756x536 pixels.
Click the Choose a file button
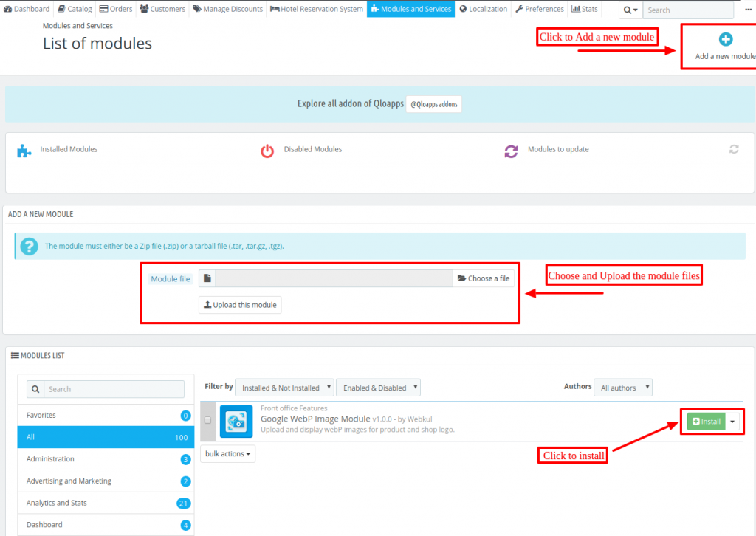click(x=484, y=278)
